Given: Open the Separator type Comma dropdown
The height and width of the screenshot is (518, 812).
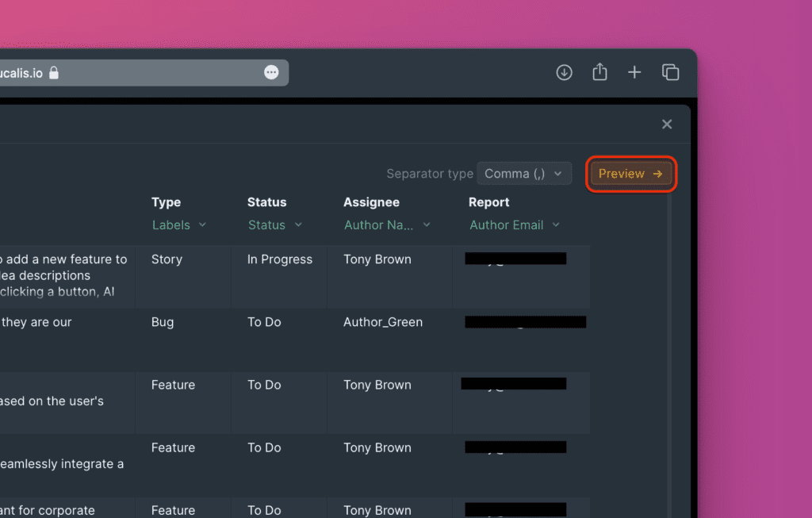Looking at the screenshot, I should click(524, 174).
